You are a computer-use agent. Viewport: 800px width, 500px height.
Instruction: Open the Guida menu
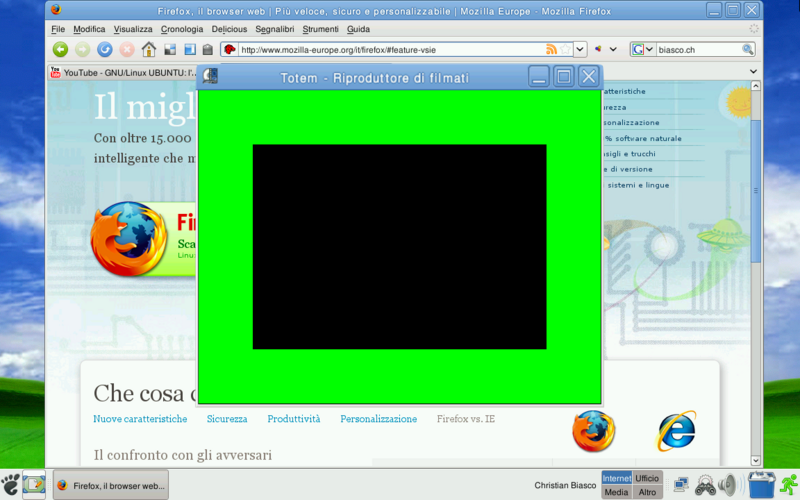click(x=358, y=29)
